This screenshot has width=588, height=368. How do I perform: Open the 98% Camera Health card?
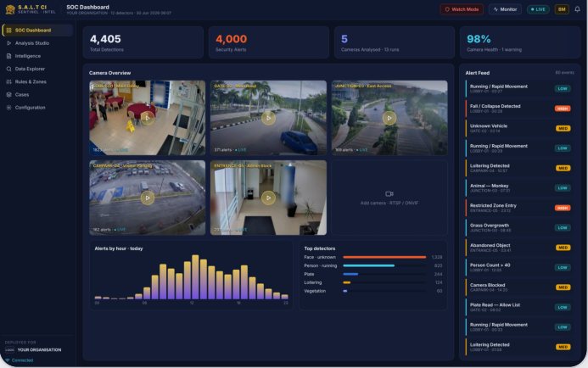tap(520, 42)
